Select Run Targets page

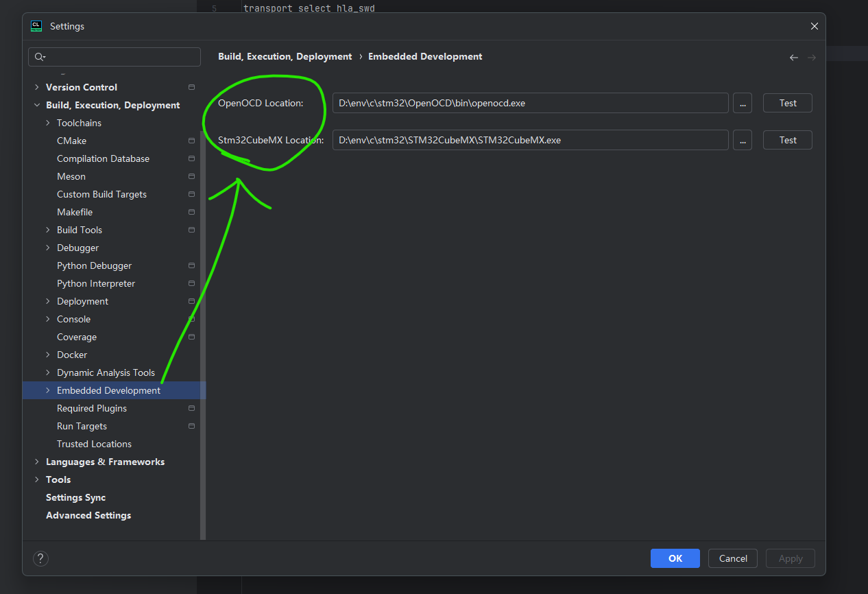[x=82, y=426]
